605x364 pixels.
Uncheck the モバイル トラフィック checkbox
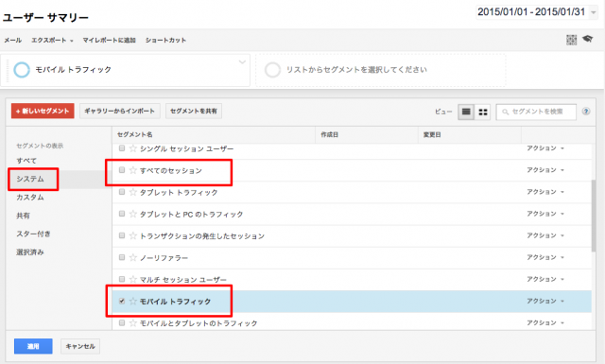tap(122, 301)
